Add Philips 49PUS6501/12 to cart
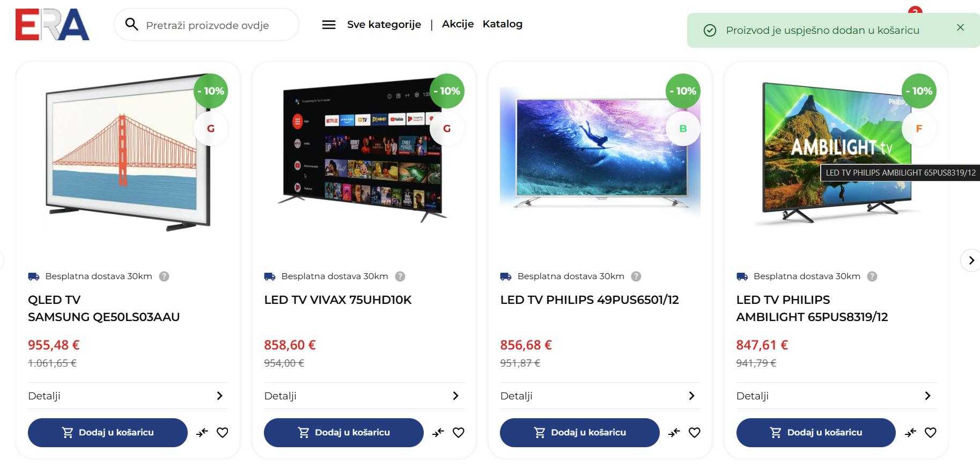980x466 pixels. (579, 433)
